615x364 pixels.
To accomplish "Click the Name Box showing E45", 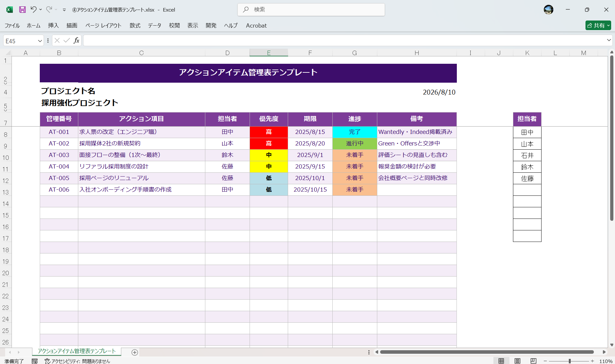I will (x=20, y=41).
